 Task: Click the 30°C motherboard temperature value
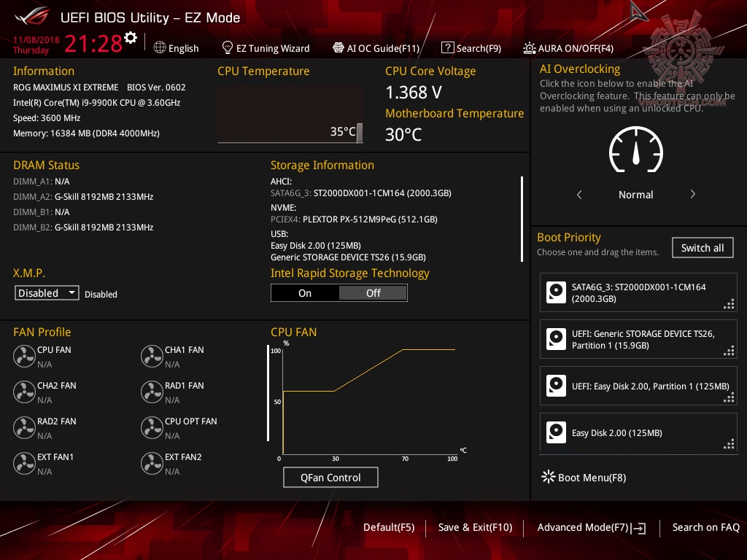(403, 134)
